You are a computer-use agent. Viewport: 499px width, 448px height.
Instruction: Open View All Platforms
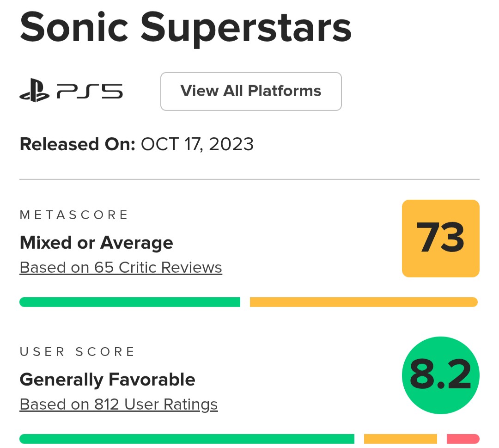tap(251, 91)
